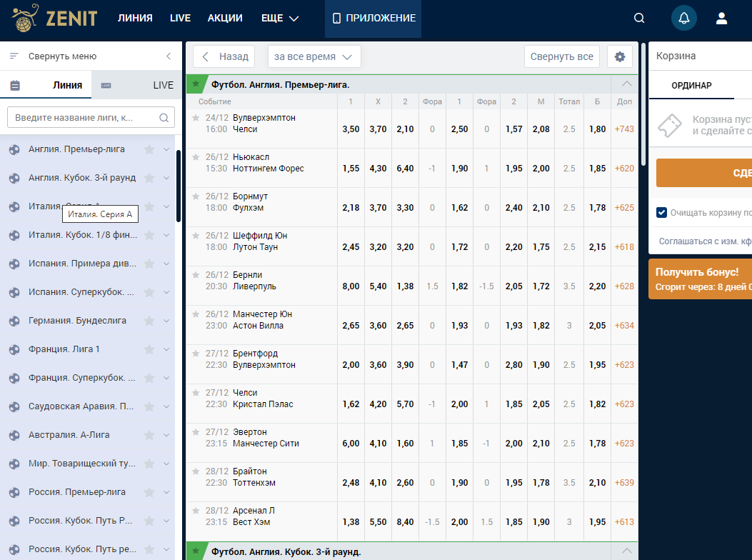Click the Zenit logo
The image size is (752, 560).
pos(54,19)
